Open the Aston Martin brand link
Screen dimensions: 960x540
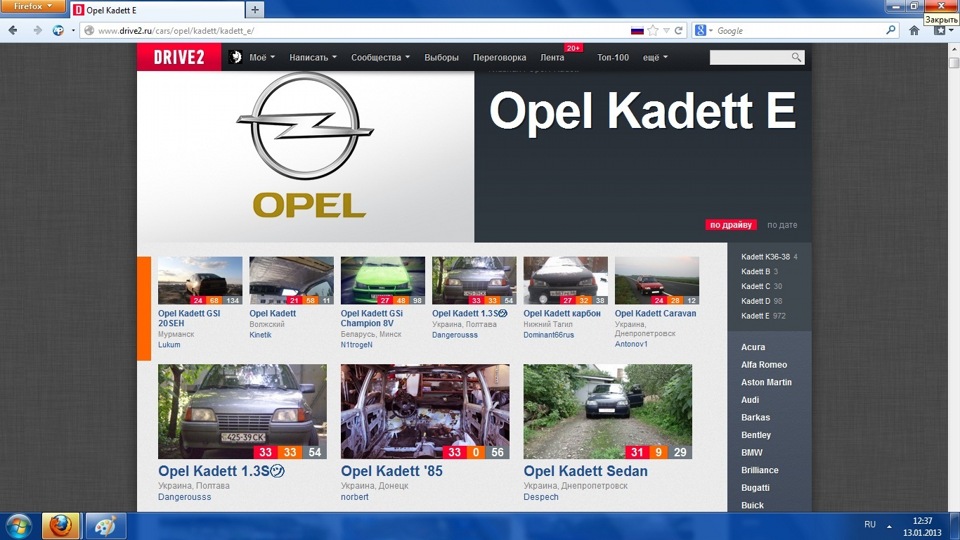tap(766, 382)
